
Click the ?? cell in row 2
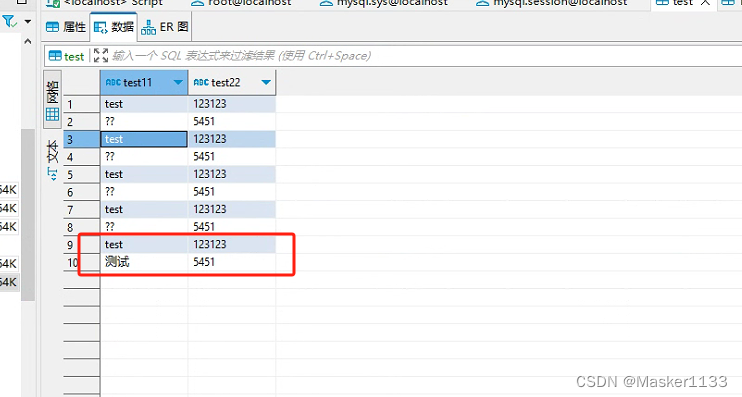(144, 122)
